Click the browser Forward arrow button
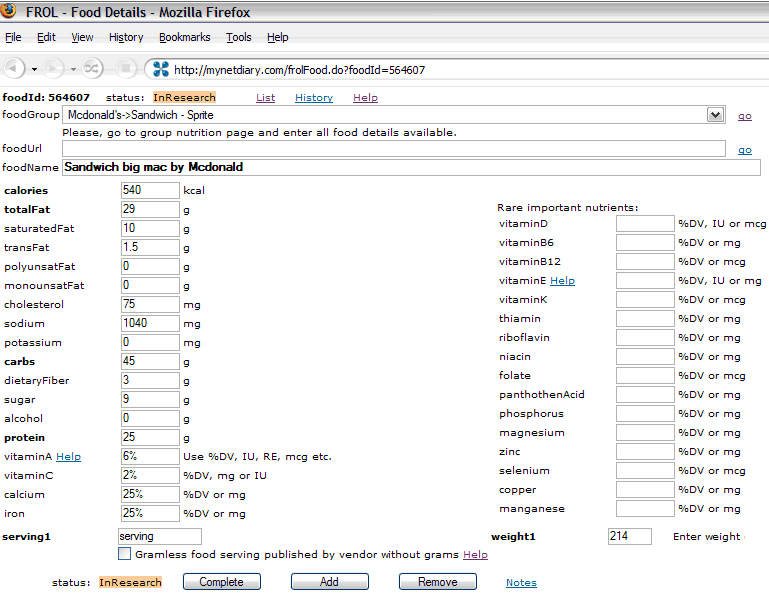This screenshot has height=597, width=769. click(53, 69)
